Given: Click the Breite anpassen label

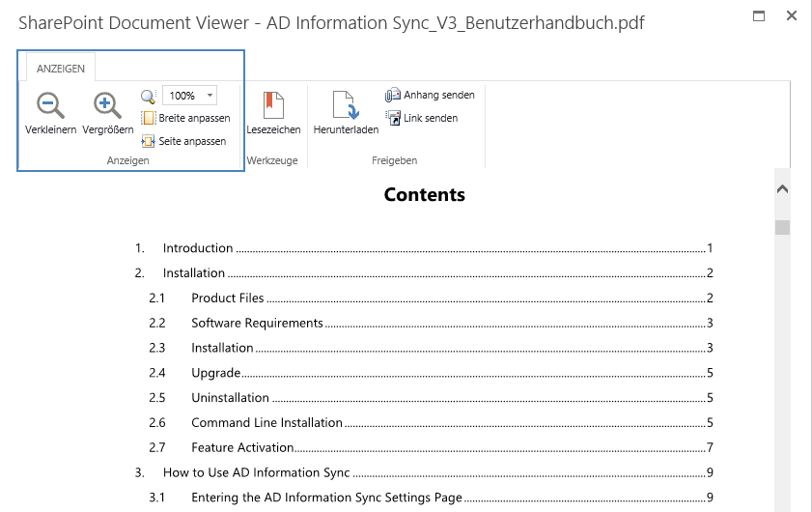Looking at the screenshot, I should coord(194,118).
